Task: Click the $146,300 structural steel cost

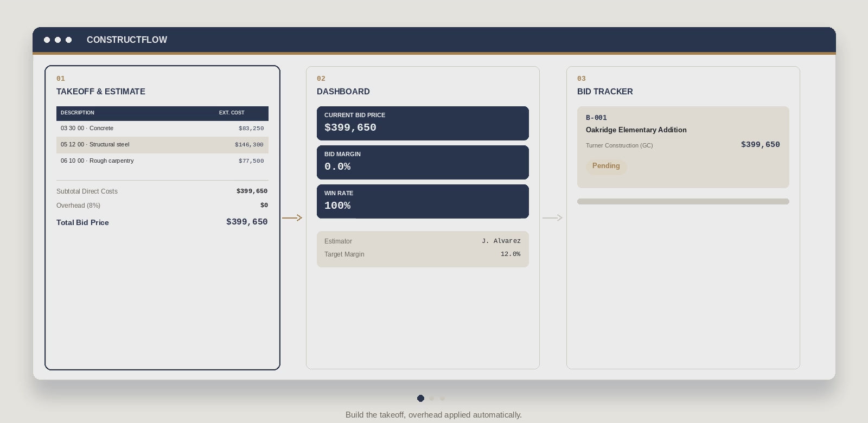Action: [249, 145]
